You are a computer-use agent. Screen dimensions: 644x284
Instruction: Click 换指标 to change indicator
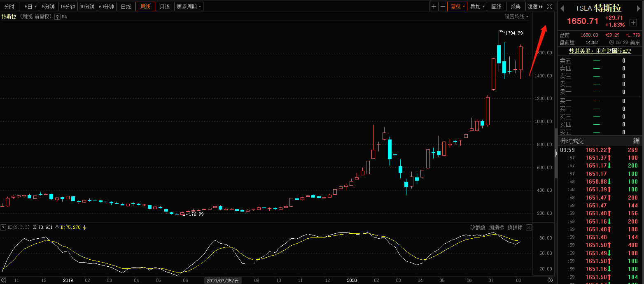515,227
